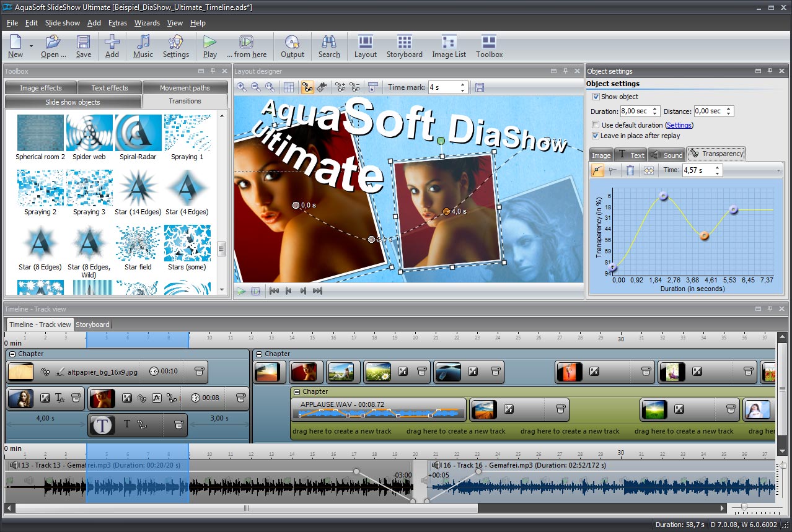Switch view with the Layout toolbar icon
The height and width of the screenshot is (532, 792).
pyautogui.click(x=366, y=42)
